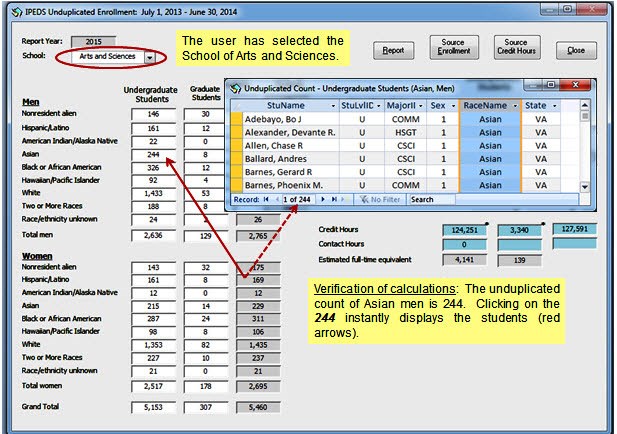
Task: Click Total men graduate count 129
Action: point(205,236)
